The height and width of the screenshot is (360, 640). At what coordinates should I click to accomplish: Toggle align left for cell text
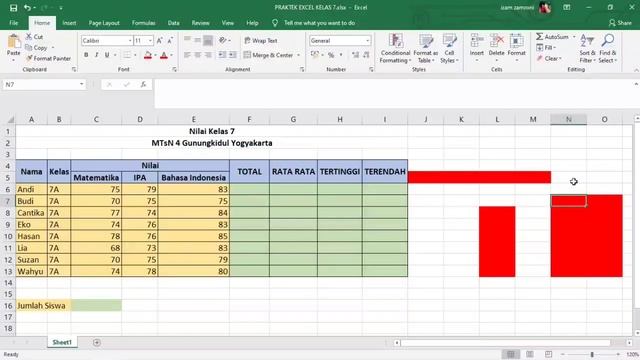pos(187,55)
